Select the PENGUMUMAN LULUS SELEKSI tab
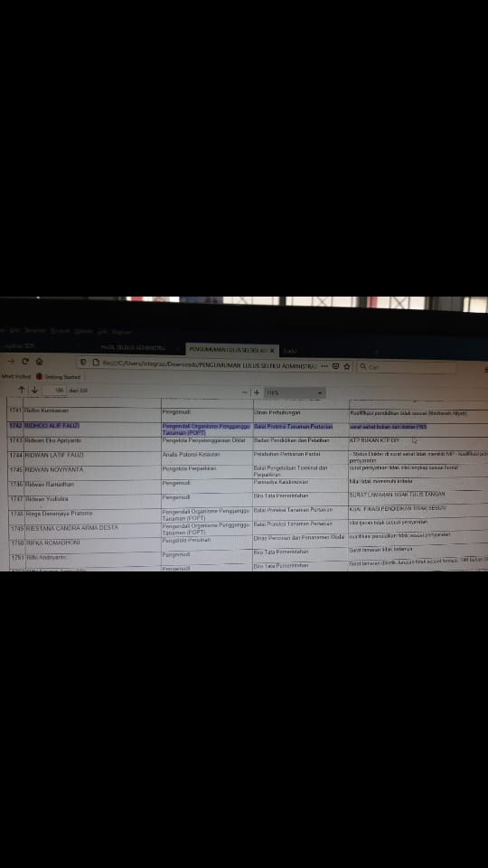 [228, 351]
